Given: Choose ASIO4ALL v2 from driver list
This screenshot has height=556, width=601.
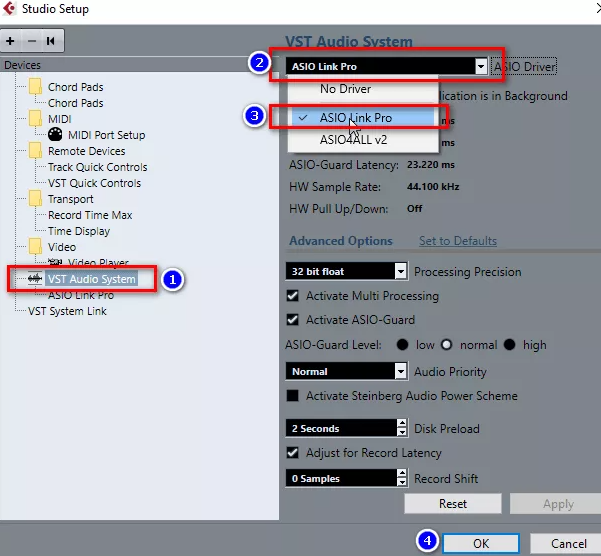Looking at the screenshot, I should [363, 140].
